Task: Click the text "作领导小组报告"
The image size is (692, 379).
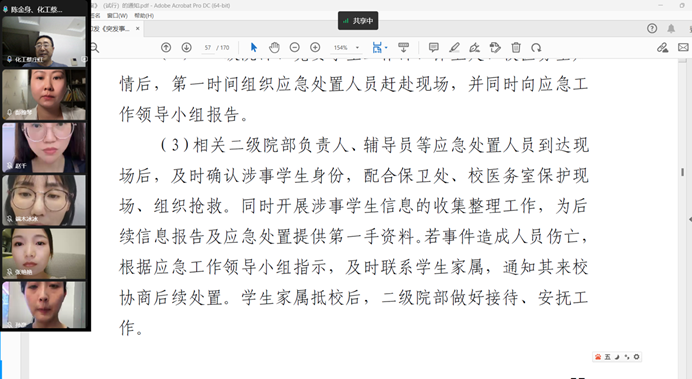Action: coord(180,114)
